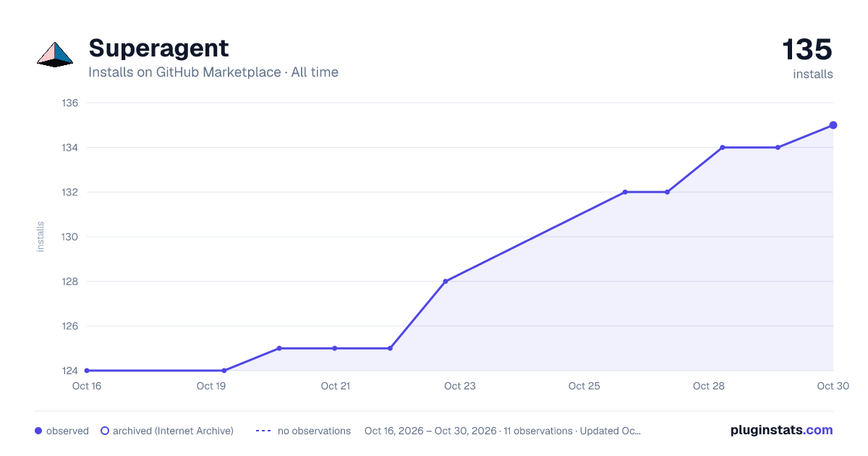
Task: Click the Oct 21 x-axis label
Action: [x=336, y=387]
